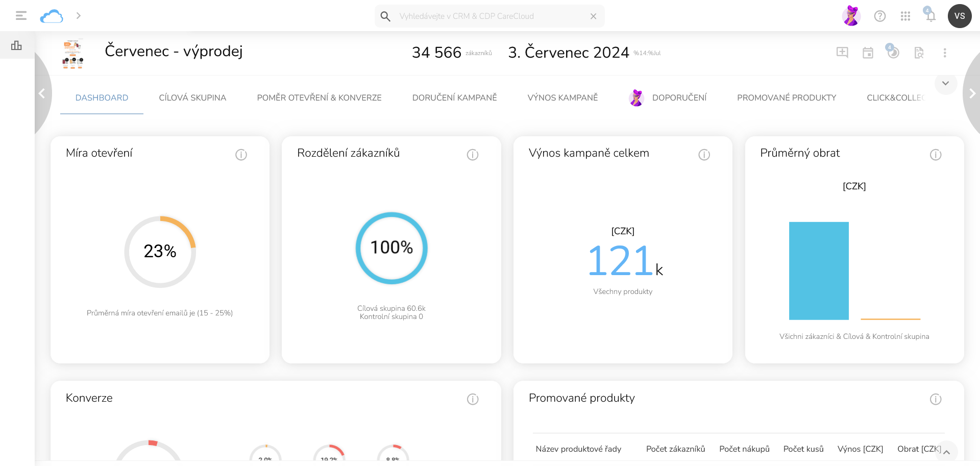Open the help question mark icon
Viewport: 980px width, 466px height.
880,16
